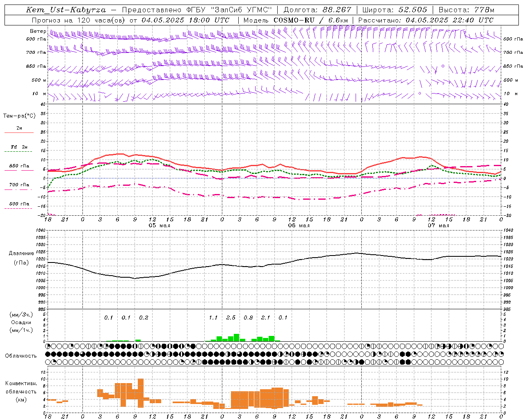This screenshot has width=525, height=420.
Task: Click the '05 мая' date label
Action: tap(159, 226)
